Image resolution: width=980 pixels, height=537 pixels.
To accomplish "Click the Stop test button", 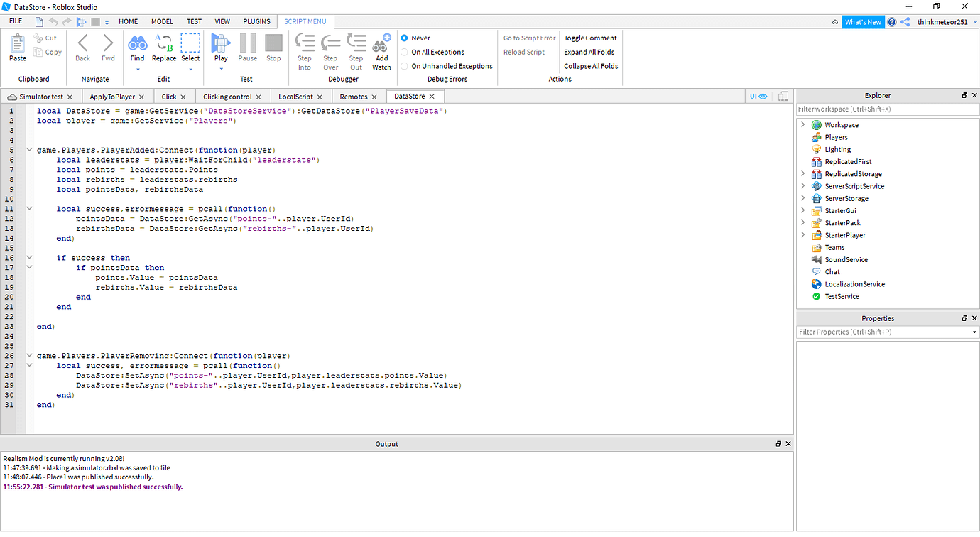I will coord(273,43).
